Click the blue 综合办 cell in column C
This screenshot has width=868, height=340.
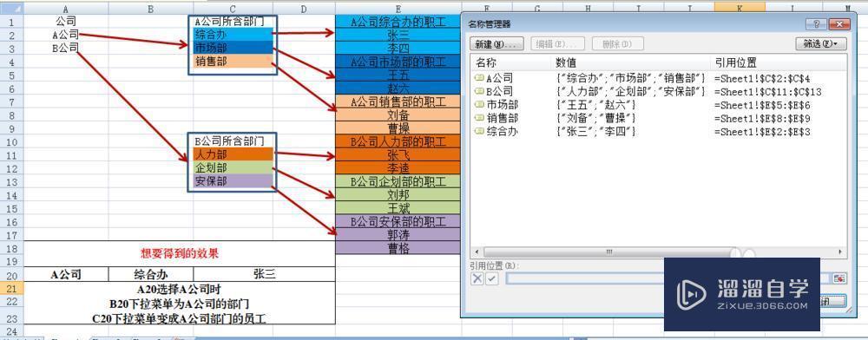click(x=233, y=35)
